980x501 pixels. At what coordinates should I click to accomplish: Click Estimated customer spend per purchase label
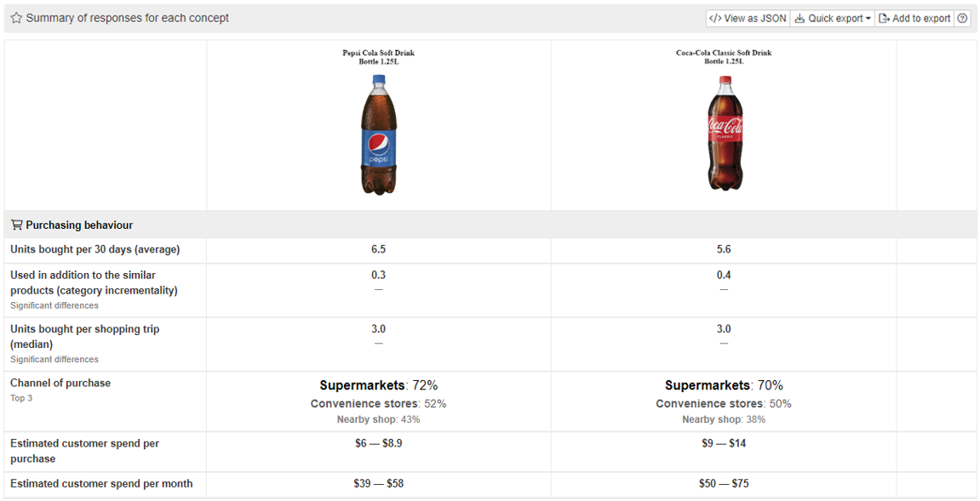(x=84, y=451)
